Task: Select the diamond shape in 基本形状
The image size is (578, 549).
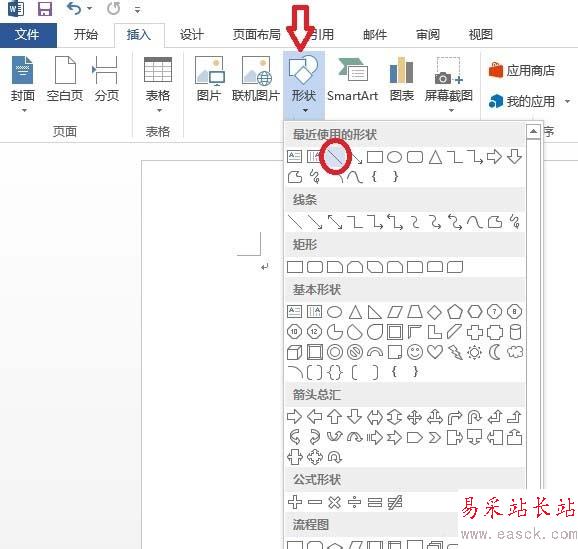Action: [x=434, y=312]
